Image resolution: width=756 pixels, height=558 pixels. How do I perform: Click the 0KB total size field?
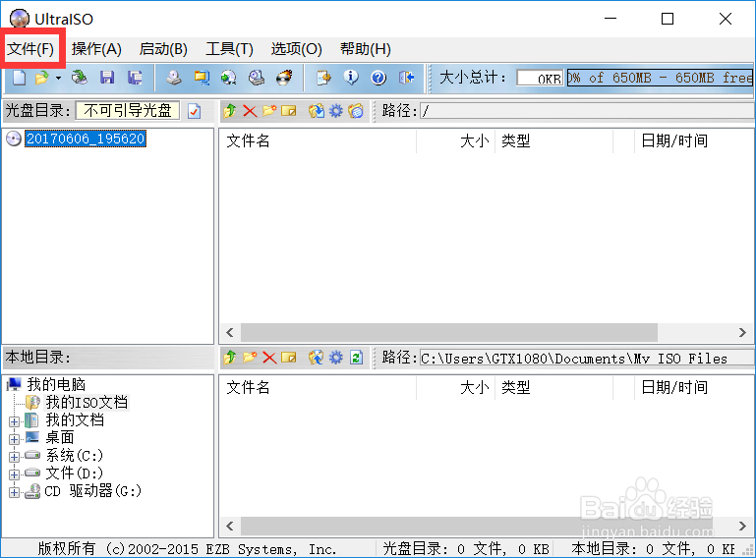click(540, 78)
